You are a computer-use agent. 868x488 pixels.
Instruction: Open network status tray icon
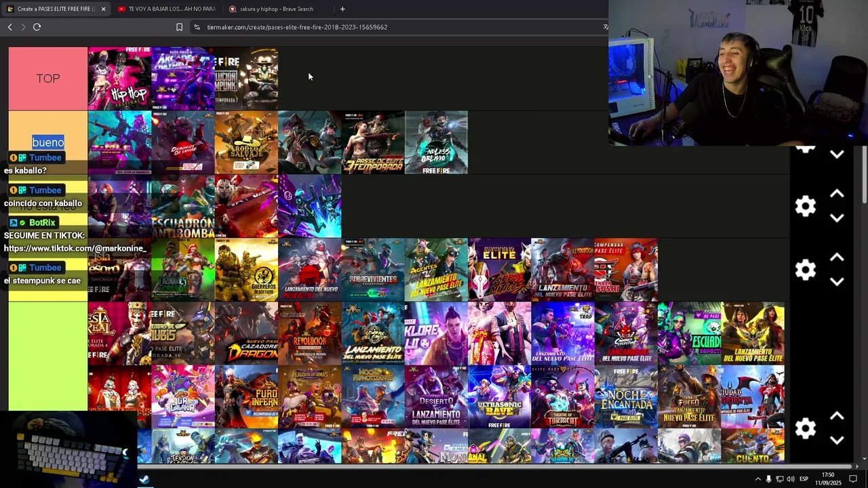pyautogui.click(x=779, y=479)
